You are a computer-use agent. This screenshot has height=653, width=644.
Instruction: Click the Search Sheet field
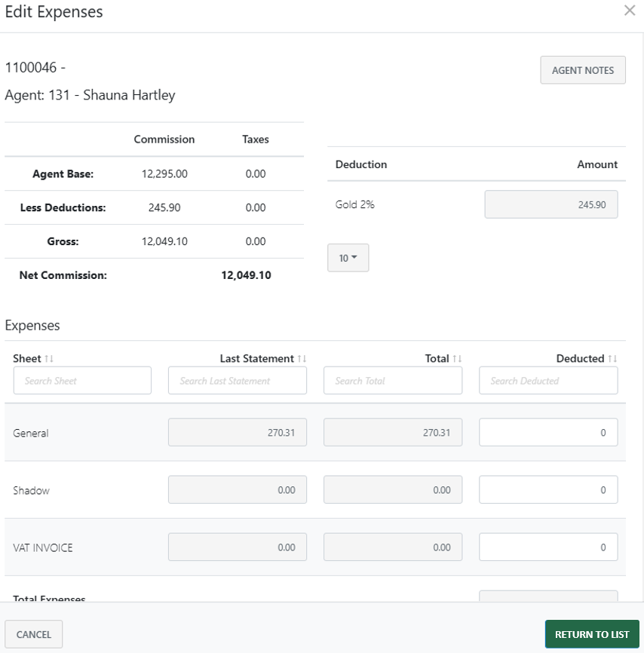(81, 380)
